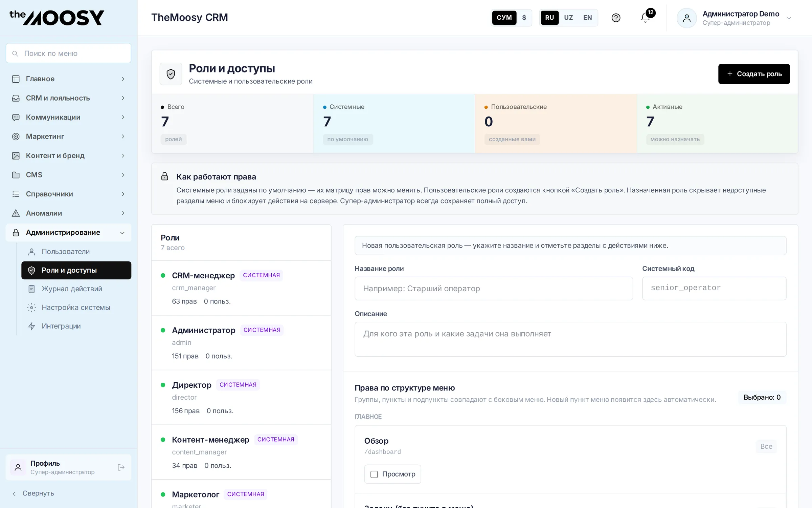Open Настройка системы menu item
This screenshot has height=508, width=812.
[x=76, y=308]
